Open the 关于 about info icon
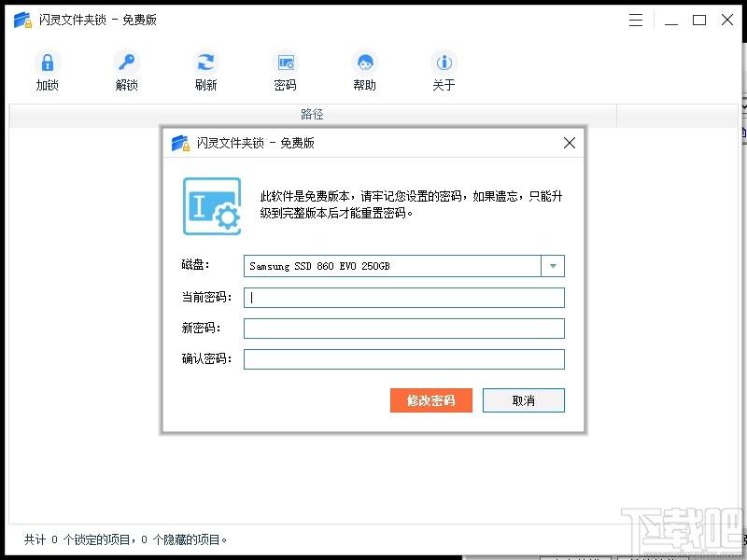The height and width of the screenshot is (560, 747). (x=444, y=72)
